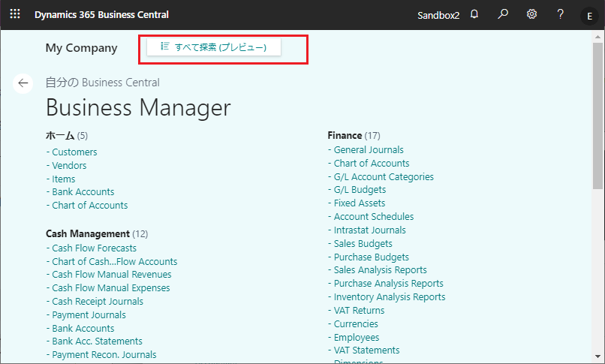The width and height of the screenshot is (605, 364).
Task: Click Dynamics 365 Business Central title
Action: point(101,15)
